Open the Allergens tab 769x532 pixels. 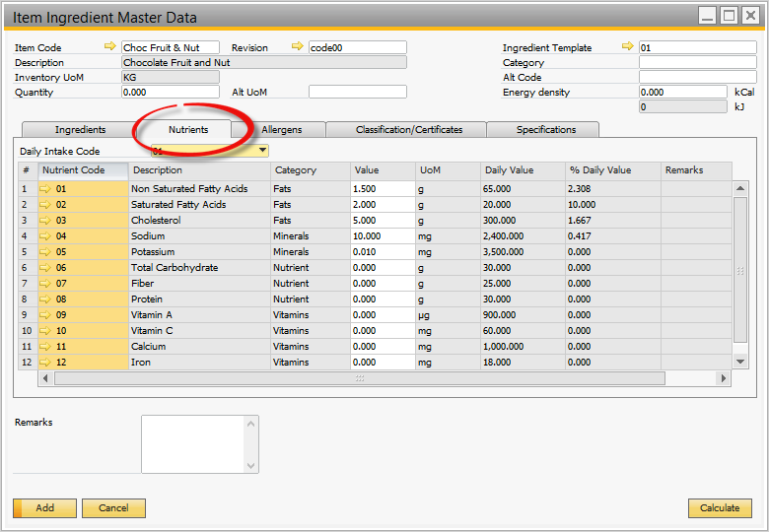282,130
